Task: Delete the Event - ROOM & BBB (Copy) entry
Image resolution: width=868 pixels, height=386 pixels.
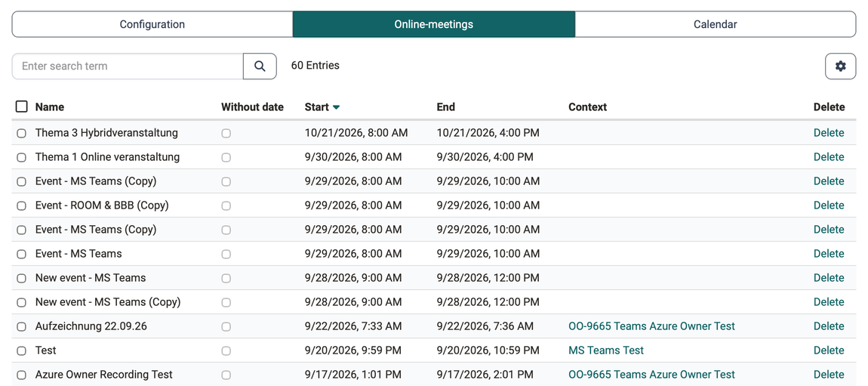Action: [x=829, y=205]
